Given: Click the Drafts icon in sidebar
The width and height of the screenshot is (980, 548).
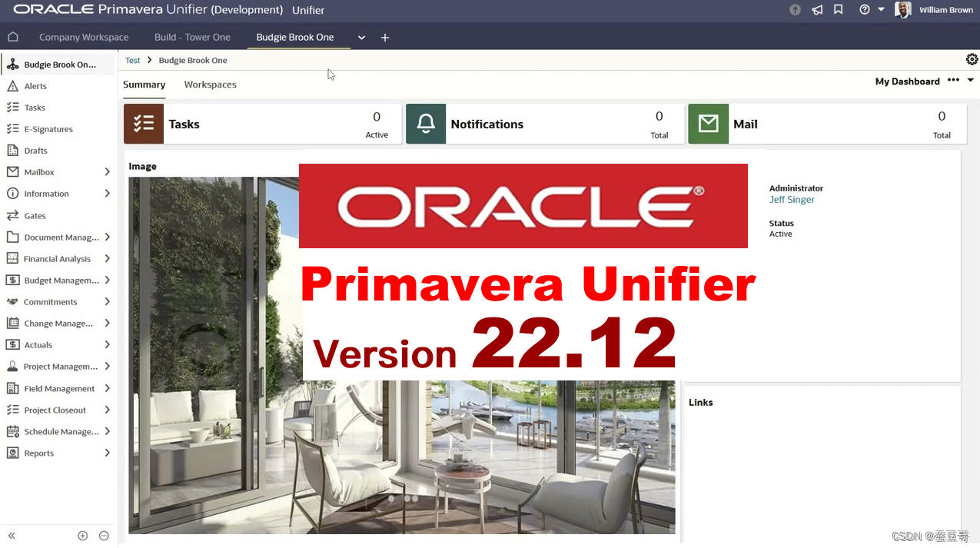Looking at the screenshot, I should click(x=13, y=150).
